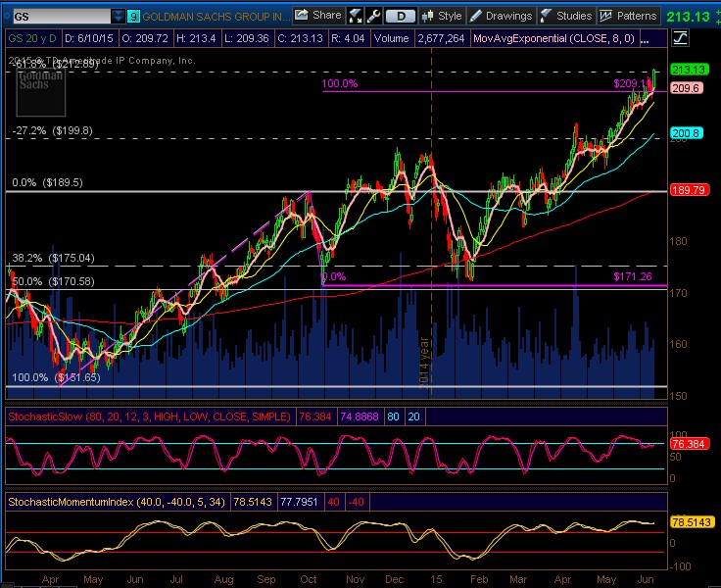721x588 pixels.
Task: Click the D: 6/10/15 date cell
Action: 89,38
